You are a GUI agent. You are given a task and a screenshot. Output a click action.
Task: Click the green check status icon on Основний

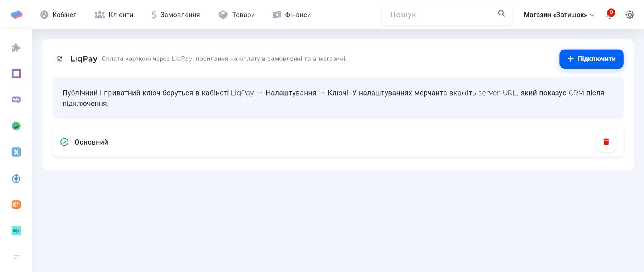(x=64, y=142)
